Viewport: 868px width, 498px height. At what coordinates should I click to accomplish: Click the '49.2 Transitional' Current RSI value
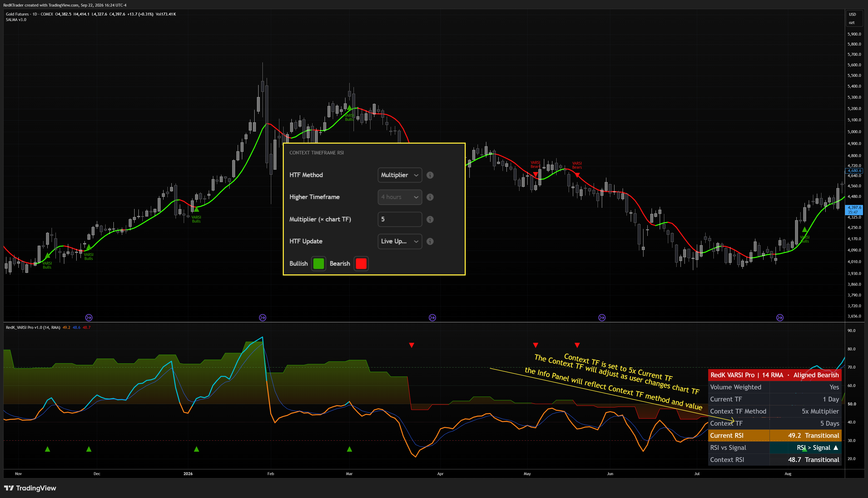tap(813, 435)
